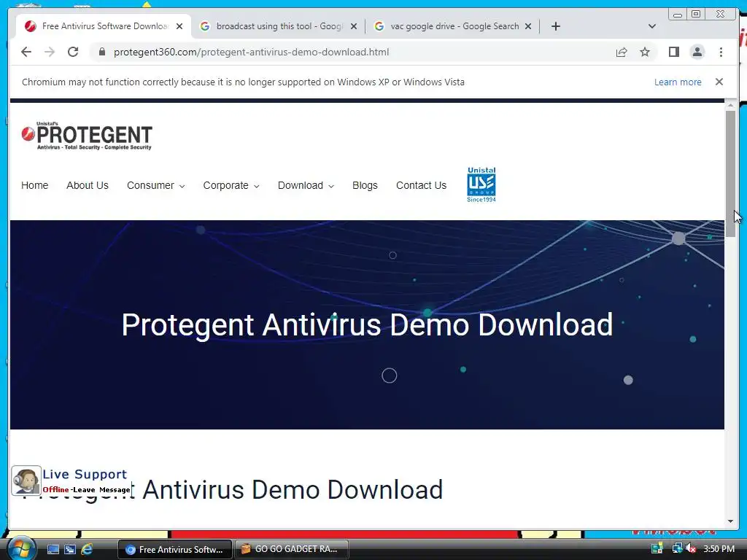Open the profile avatar menu
The width and height of the screenshot is (747, 560).
pyautogui.click(x=697, y=52)
